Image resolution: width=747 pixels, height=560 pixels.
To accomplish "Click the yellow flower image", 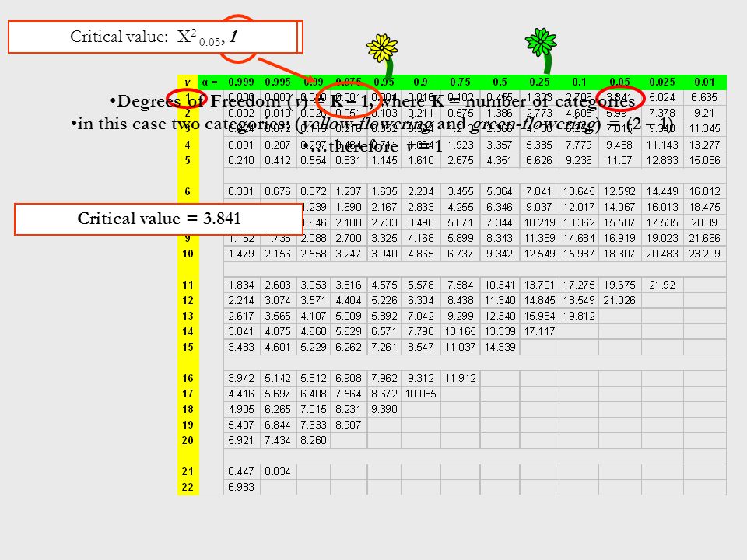I will point(383,54).
